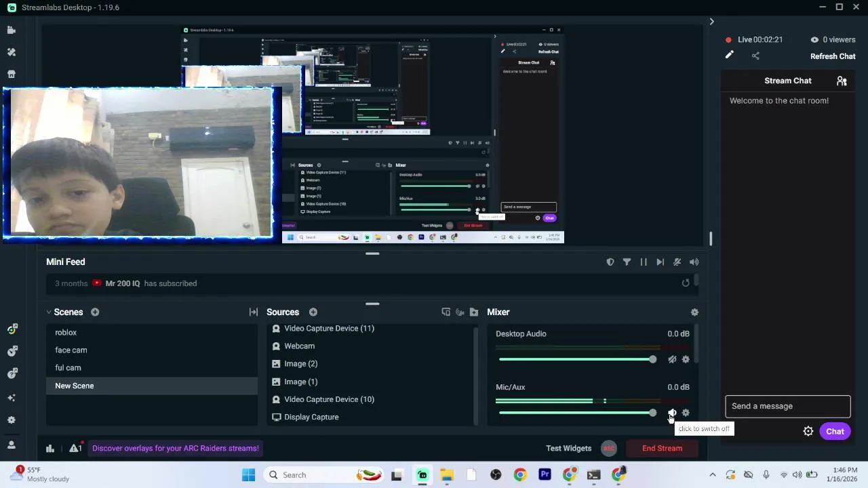Viewport: 868px width, 488px height.
Task: Open the chat users icon beside Stream Chat
Action: 842,81
